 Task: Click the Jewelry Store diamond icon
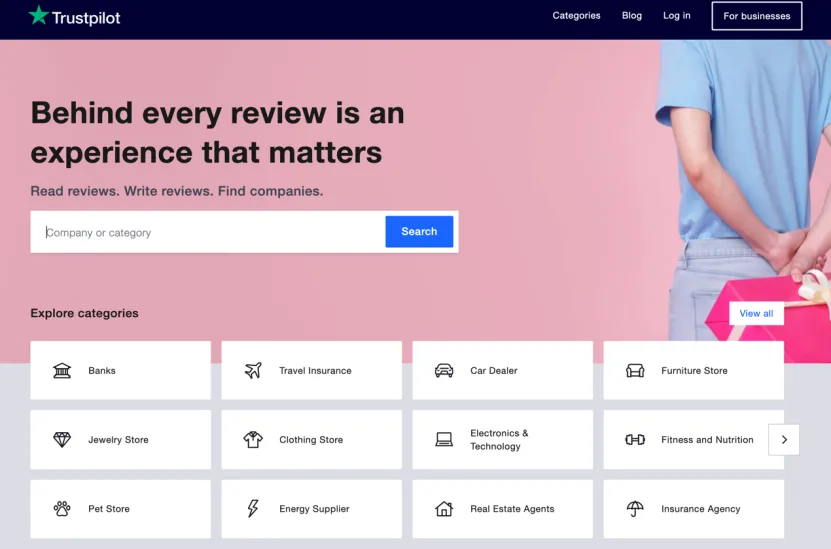tap(62, 439)
